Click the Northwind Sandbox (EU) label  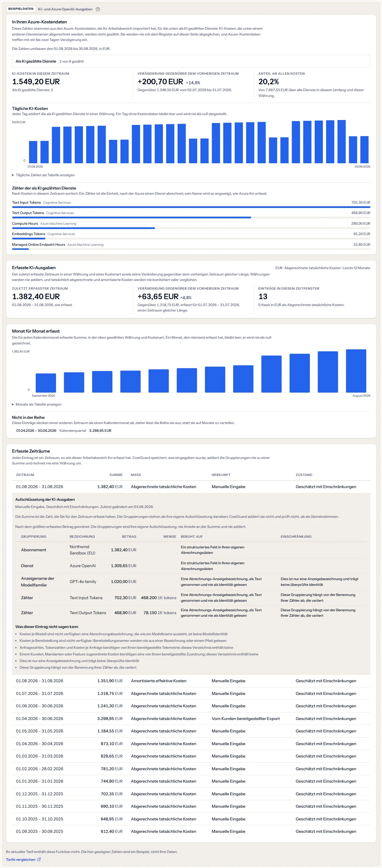pos(83,550)
